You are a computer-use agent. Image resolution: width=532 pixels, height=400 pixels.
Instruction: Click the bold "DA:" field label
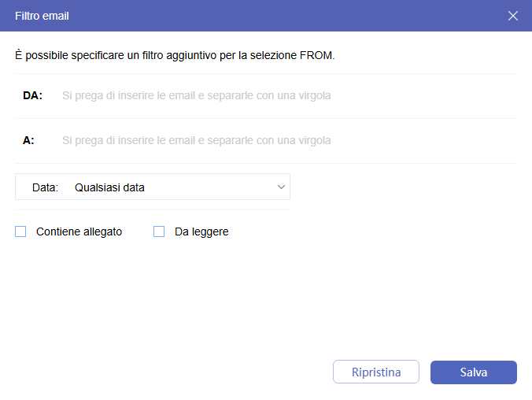[32, 95]
